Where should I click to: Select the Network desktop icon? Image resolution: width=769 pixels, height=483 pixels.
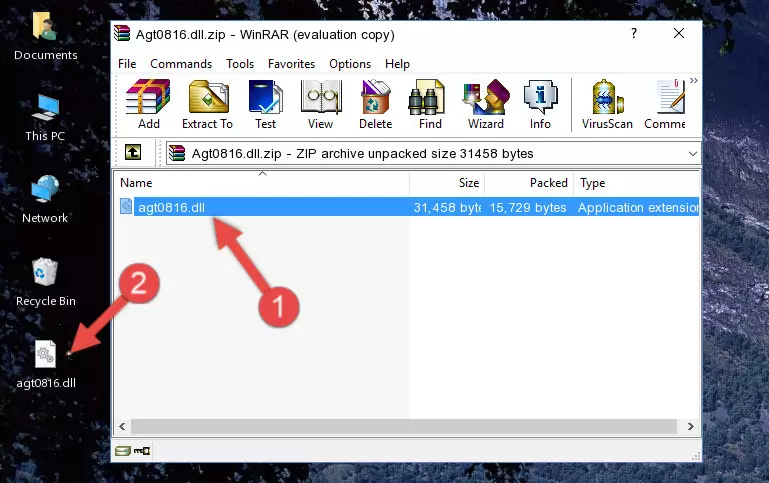pos(45,200)
